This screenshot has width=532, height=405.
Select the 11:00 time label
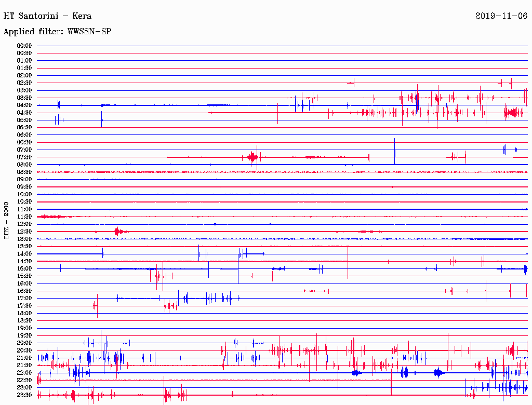click(x=24, y=209)
